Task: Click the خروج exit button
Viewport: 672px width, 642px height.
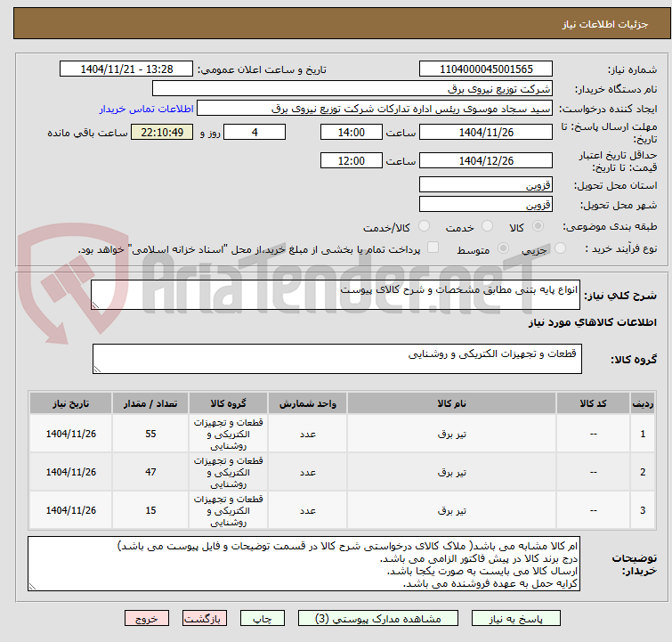Action: click(147, 619)
